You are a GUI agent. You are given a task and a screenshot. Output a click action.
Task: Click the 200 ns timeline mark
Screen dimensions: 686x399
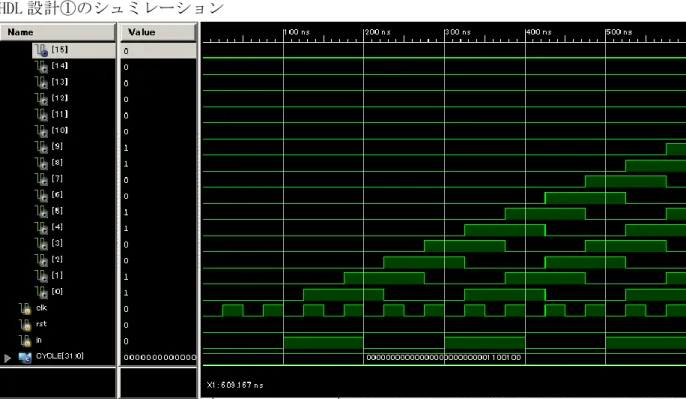click(377, 32)
